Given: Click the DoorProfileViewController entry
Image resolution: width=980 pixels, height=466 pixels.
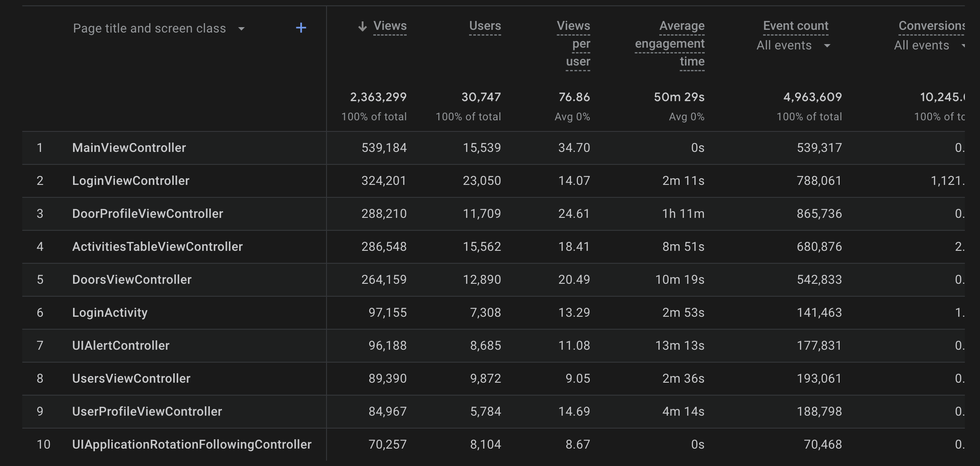Looking at the screenshot, I should pyautogui.click(x=147, y=214).
